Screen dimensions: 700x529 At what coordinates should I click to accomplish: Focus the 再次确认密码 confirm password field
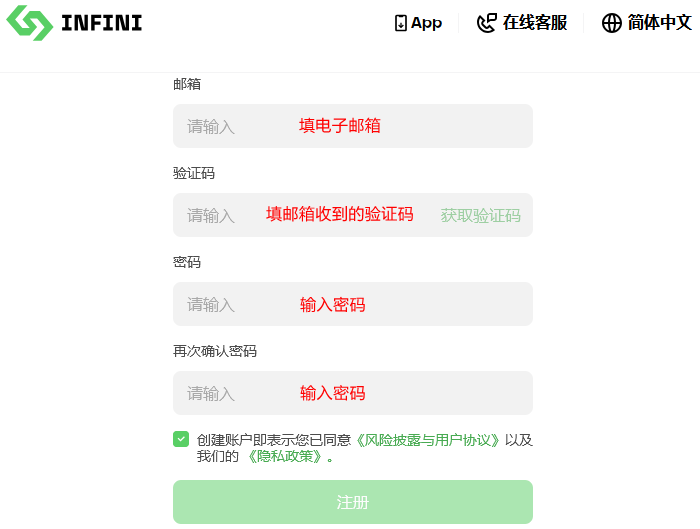353,393
